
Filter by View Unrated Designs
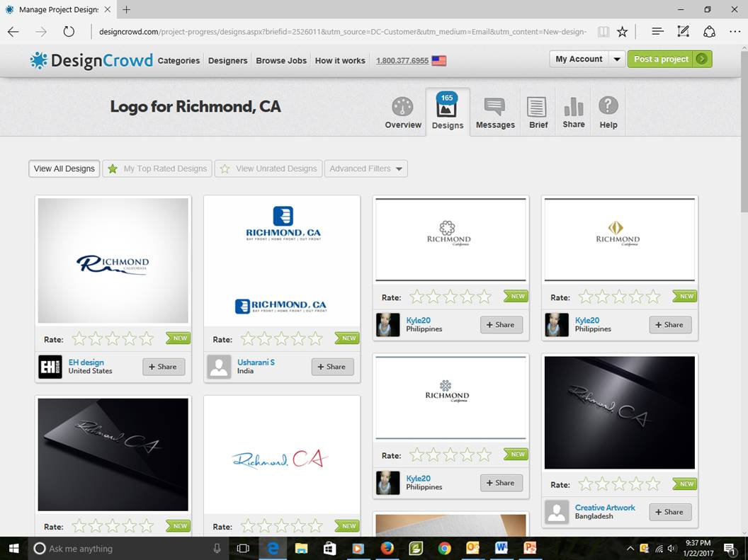(x=268, y=168)
